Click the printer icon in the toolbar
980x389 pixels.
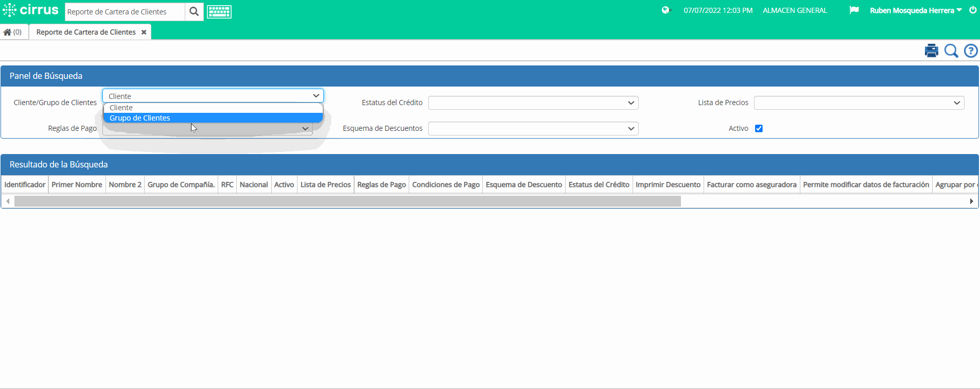click(931, 50)
